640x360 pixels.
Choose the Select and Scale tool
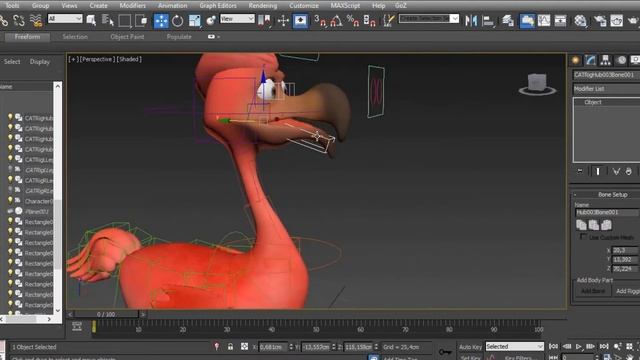[x=195, y=20]
